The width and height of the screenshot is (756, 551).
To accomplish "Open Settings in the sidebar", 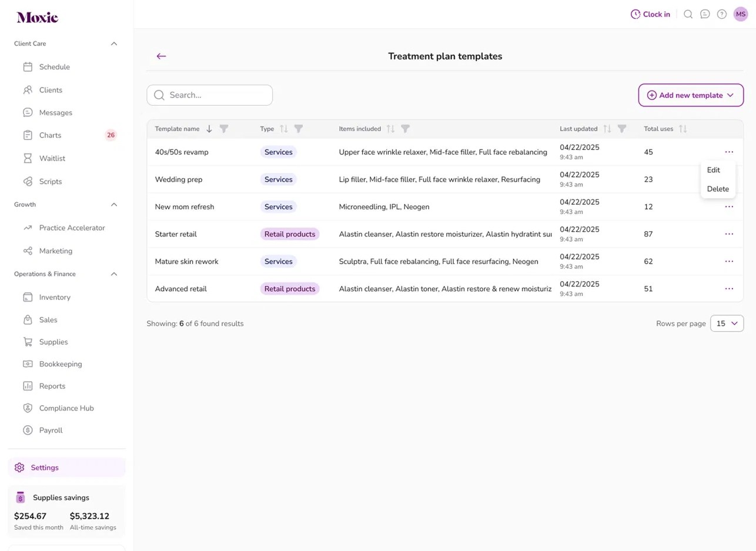I will pos(66,467).
